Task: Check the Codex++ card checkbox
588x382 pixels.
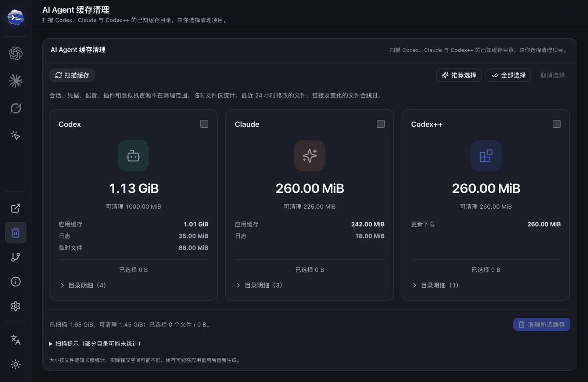Action: coord(557,124)
